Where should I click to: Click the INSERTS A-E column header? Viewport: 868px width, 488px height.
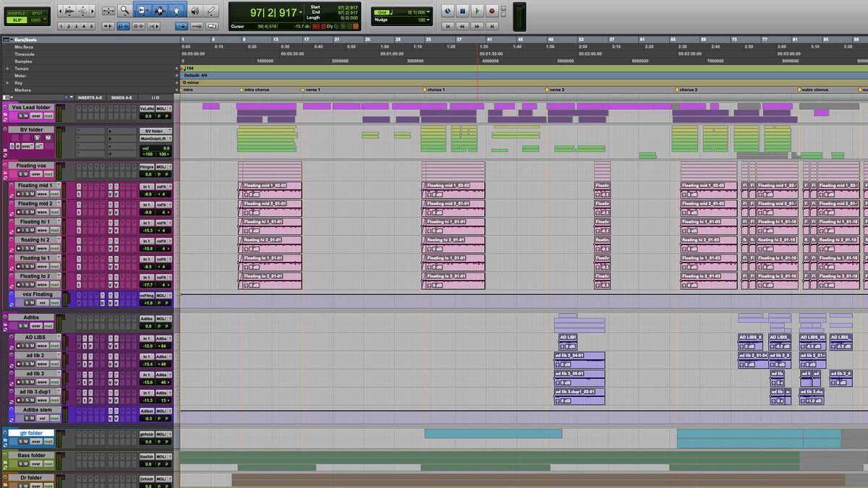(91, 98)
